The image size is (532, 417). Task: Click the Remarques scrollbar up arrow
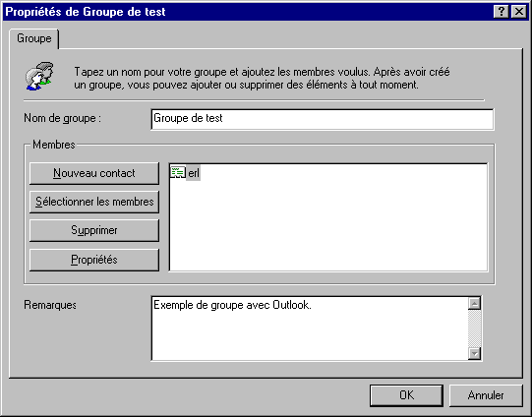[474, 303]
